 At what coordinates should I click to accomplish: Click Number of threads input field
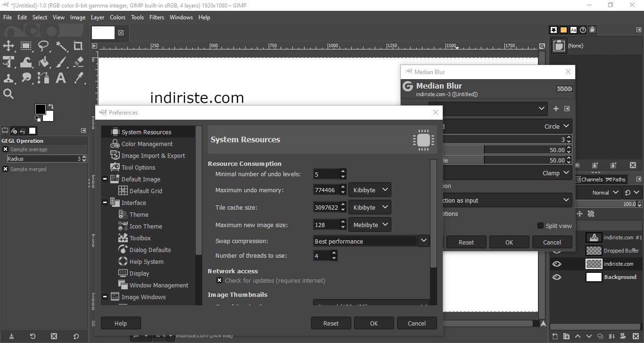322,255
